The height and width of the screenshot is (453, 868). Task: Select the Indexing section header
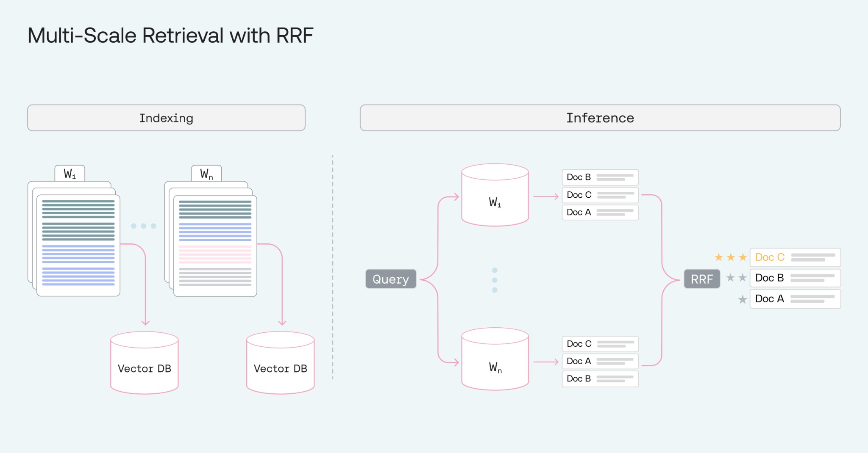point(166,118)
